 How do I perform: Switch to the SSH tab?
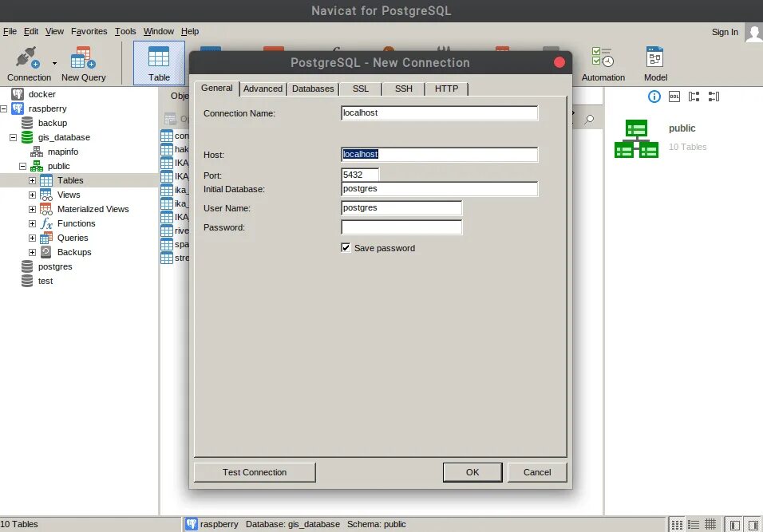point(403,89)
